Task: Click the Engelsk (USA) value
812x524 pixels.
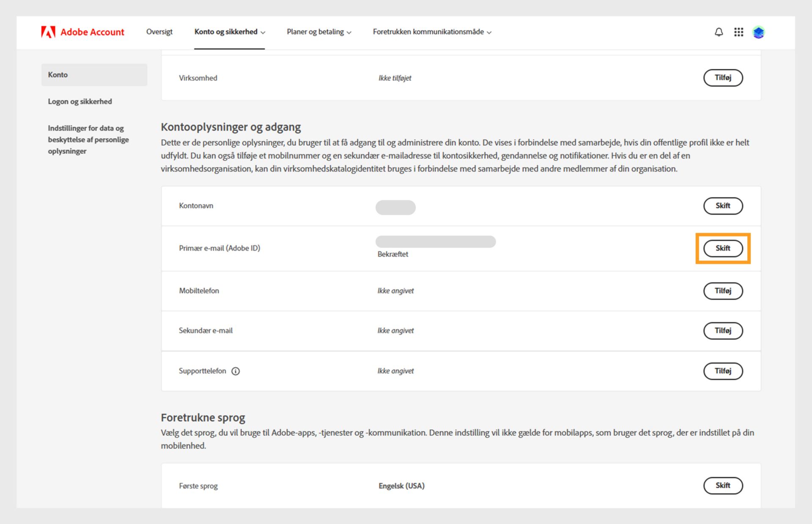Action: point(401,486)
